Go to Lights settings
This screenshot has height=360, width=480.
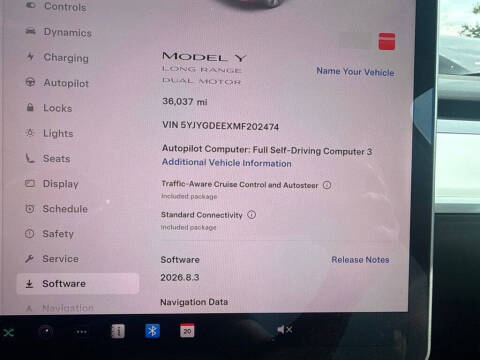50,133
